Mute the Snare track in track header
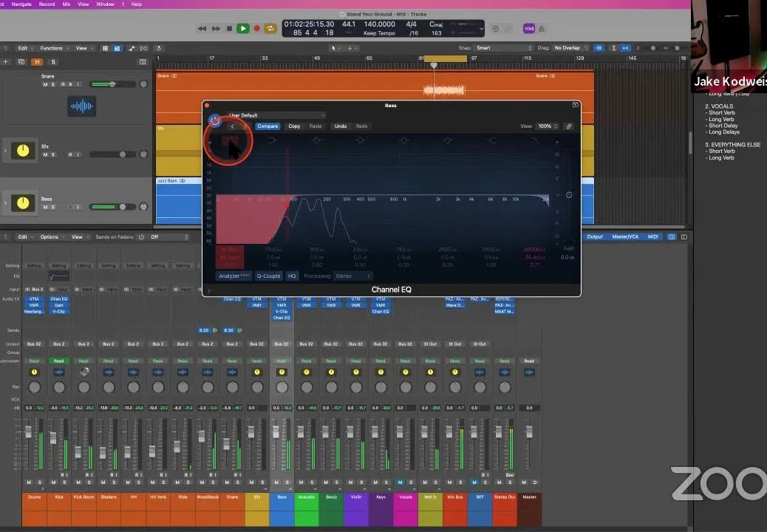This screenshot has height=532, width=767. 45,84
